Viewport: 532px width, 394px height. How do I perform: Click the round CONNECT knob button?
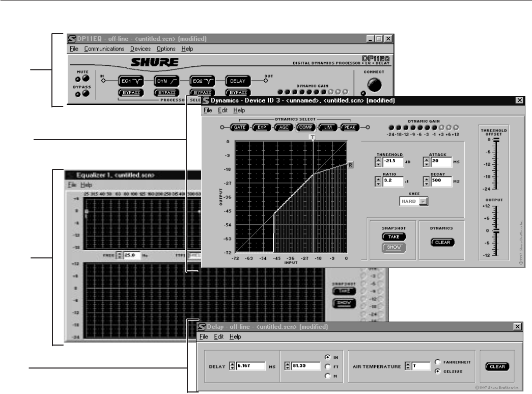click(374, 85)
